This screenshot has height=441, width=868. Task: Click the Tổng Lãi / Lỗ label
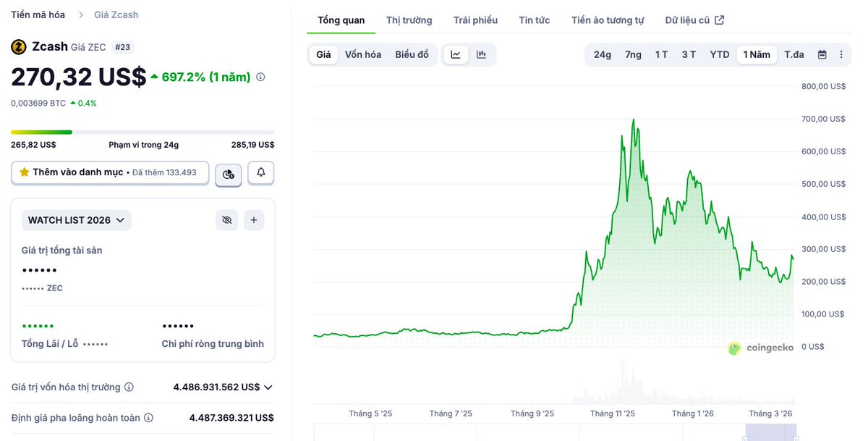tap(50, 344)
